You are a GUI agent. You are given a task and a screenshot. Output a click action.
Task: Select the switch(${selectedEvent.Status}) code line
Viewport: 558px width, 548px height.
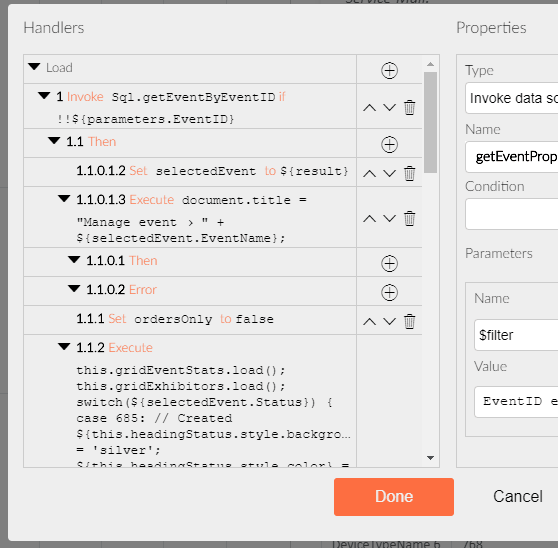(x=205, y=403)
